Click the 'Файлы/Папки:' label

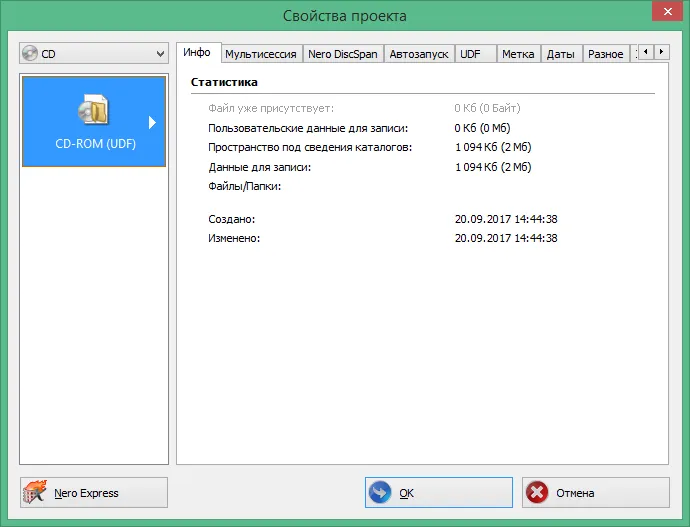click(245, 187)
